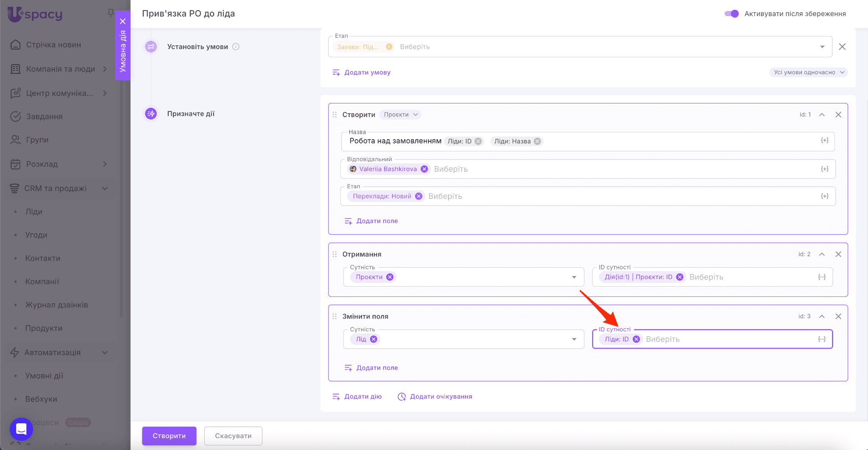The image size is (868, 450).
Task: Open 'Ліди' in the CRM sidebar menu
Action: point(34,212)
